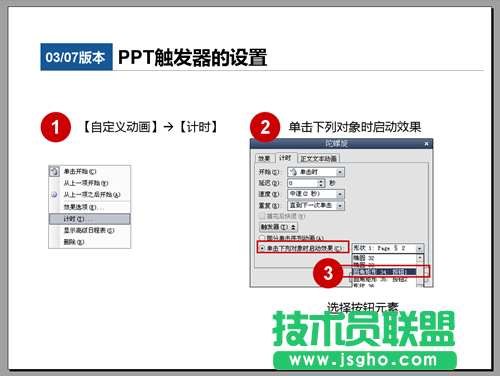Select the highlighted 计时(T)... menu entry
This screenshot has width=500, height=376.
[90, 219]
